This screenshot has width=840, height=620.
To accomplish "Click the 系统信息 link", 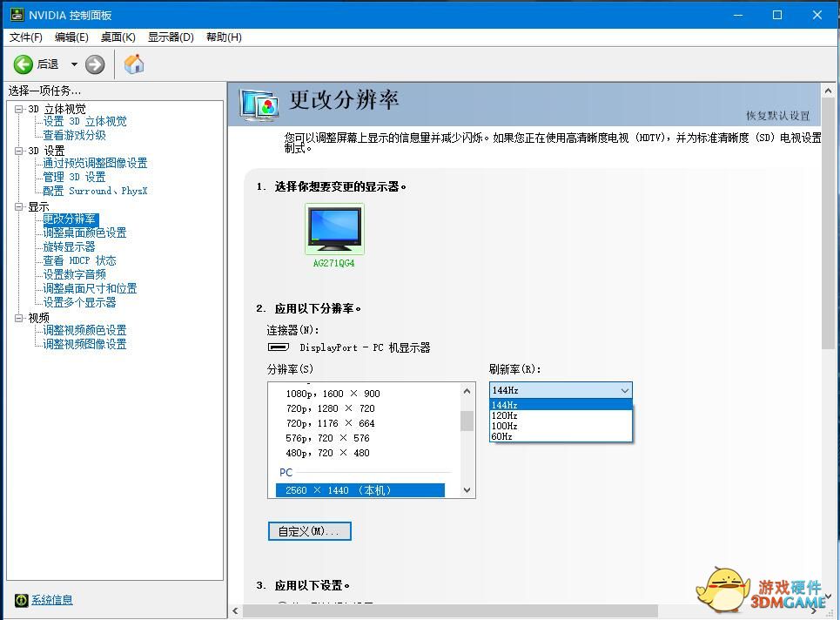I will click(51, 600).
